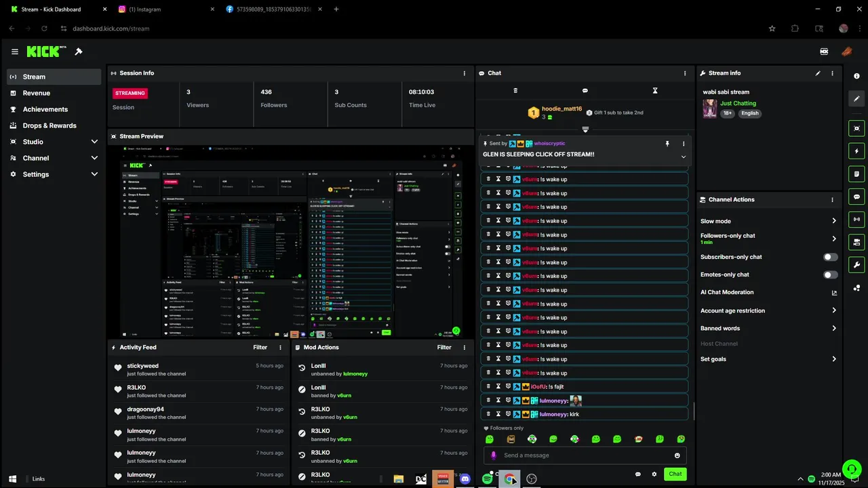
Task: Open the emoji picker in message box
Action: click(677, 455)
